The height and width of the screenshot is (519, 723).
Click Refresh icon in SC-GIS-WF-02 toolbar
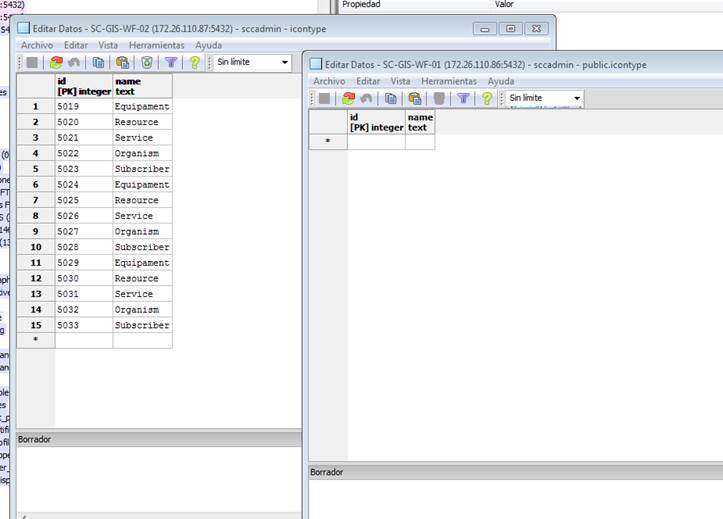point(56,62)
